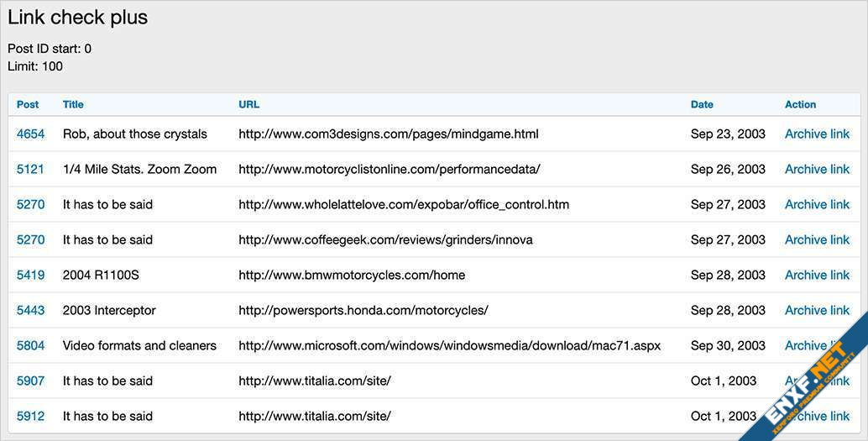868x441 pixels.
Task: Select the URL column header
Action: pos(248,104)
